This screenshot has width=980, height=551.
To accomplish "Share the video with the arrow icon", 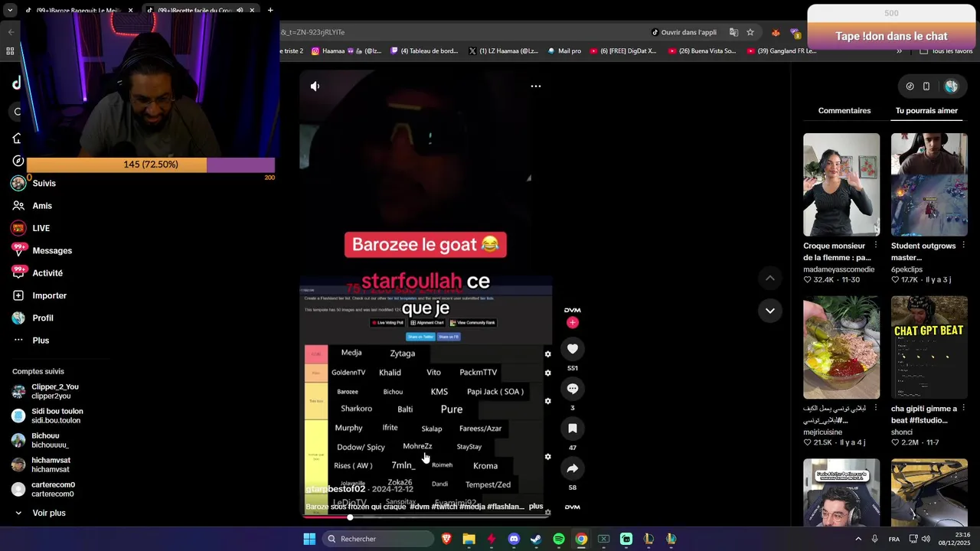I will [572, 468].
